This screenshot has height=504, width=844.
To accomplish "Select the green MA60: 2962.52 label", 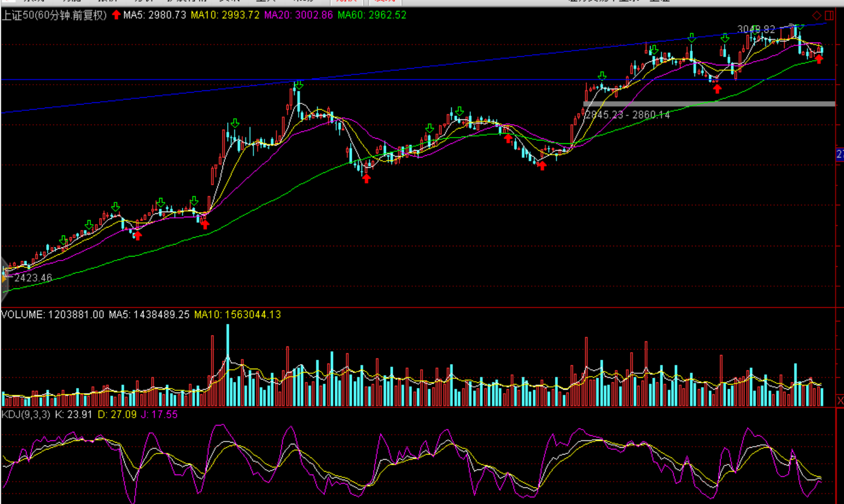I will click(372, 15).
